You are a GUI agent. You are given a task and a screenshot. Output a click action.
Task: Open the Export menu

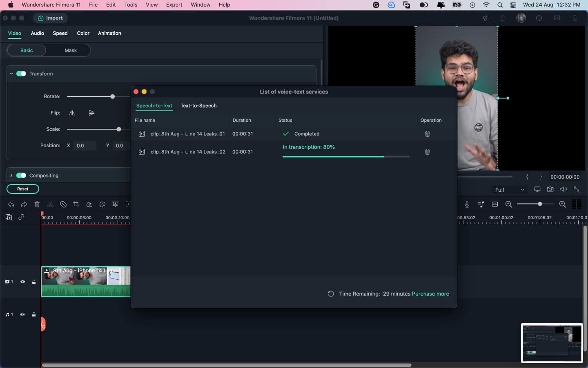pyautogui.click(x=174, y=4)
